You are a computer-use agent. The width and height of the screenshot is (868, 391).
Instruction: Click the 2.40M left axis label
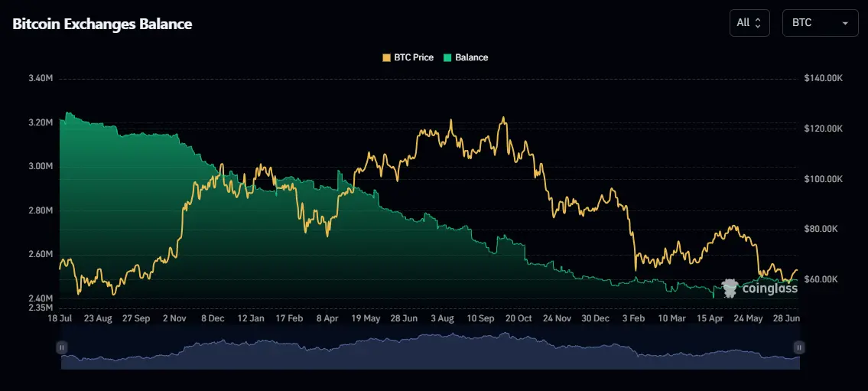(x=41, y=299)
